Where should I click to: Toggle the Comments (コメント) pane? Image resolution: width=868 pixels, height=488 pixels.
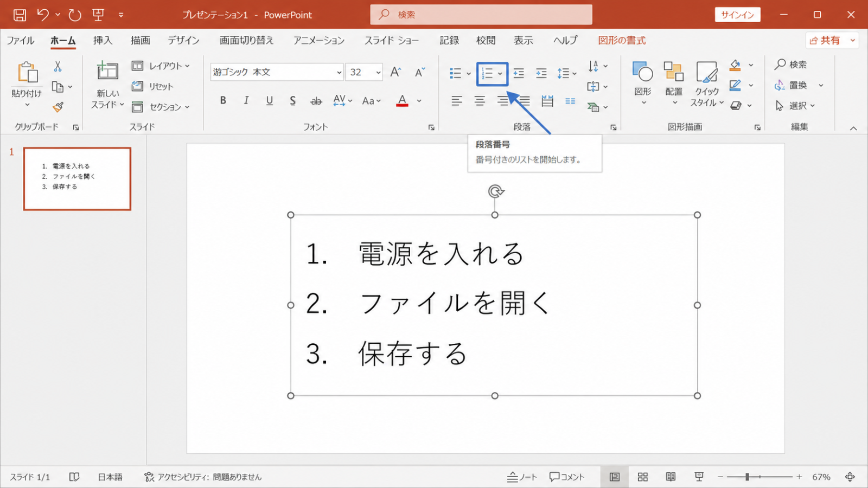(567, 477)
